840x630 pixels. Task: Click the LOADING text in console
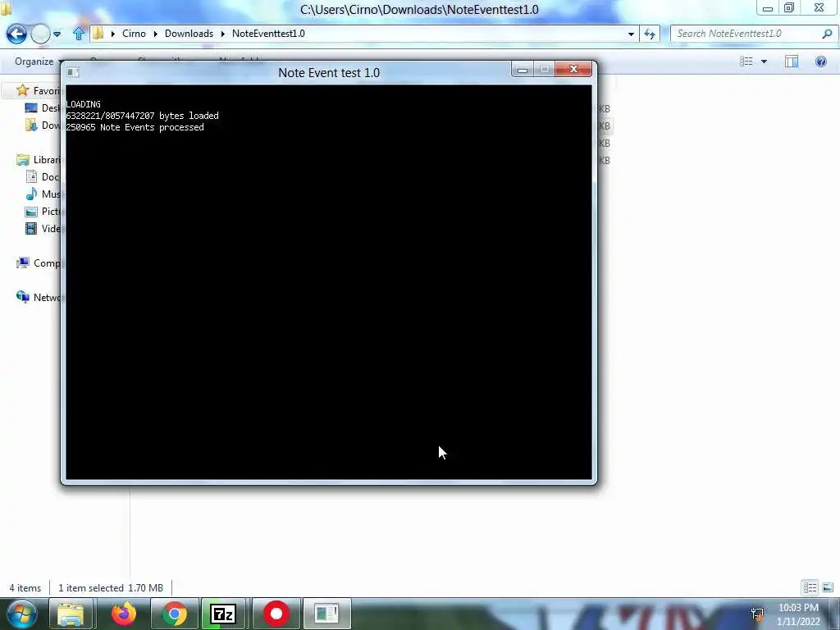tap(83, 104)
